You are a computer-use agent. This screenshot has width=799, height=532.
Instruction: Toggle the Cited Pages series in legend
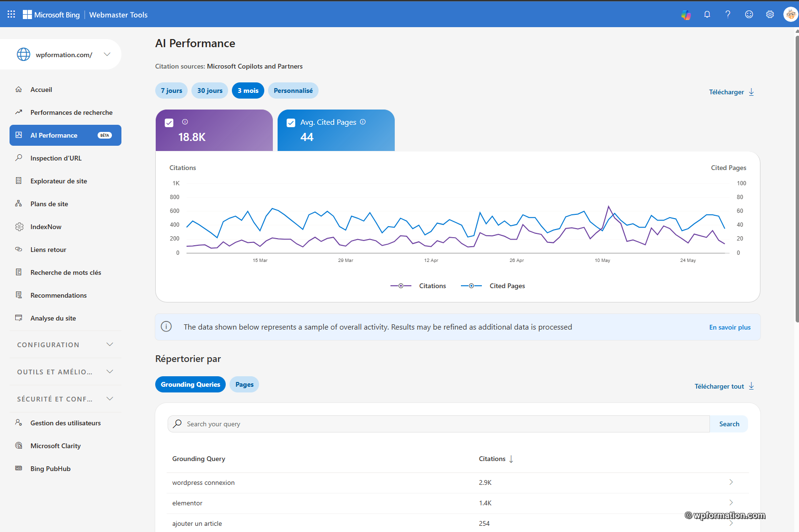[493, 286]
